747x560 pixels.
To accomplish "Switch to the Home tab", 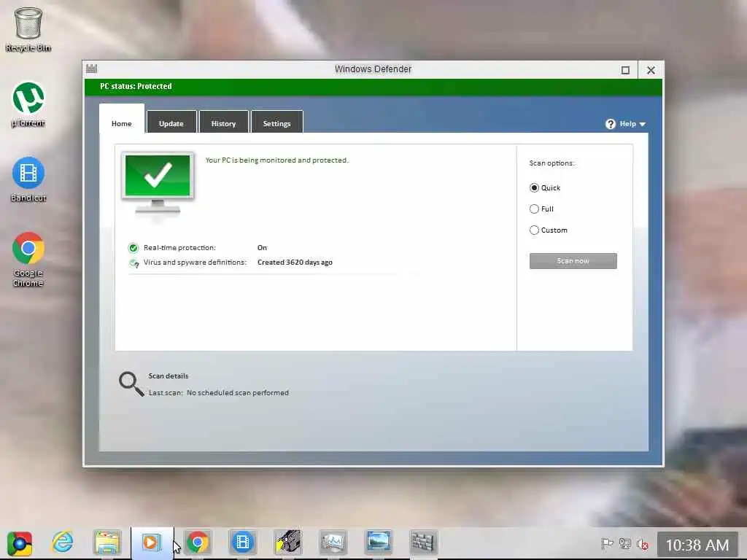I will (122, 123).
